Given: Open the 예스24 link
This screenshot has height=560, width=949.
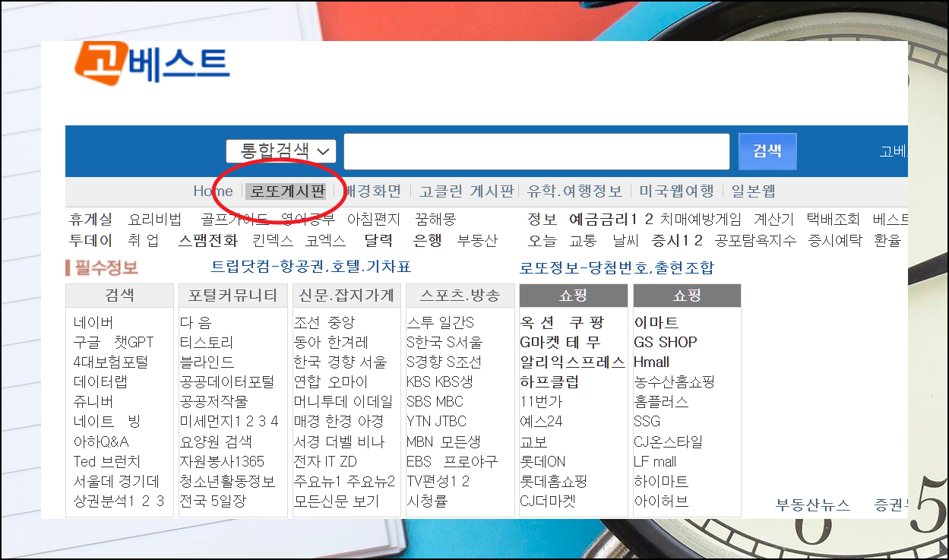Looking at the screenshot, I should click(541, 422).
